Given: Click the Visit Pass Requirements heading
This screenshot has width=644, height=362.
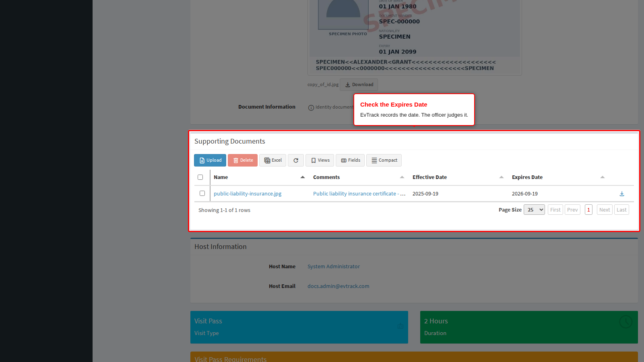Looking at the screenshot, I should [x=230, y=359].
